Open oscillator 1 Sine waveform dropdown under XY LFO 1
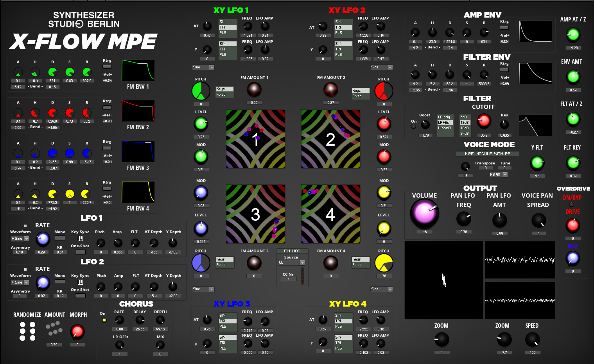Image resolution: width=594 pixels, height=364 pixels. click(x=203, y=67)
